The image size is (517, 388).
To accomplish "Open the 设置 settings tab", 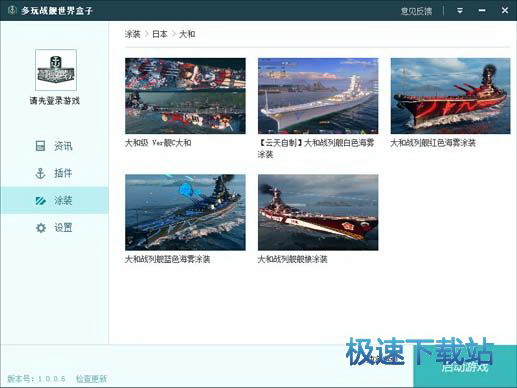I will [x=54, y=228].
